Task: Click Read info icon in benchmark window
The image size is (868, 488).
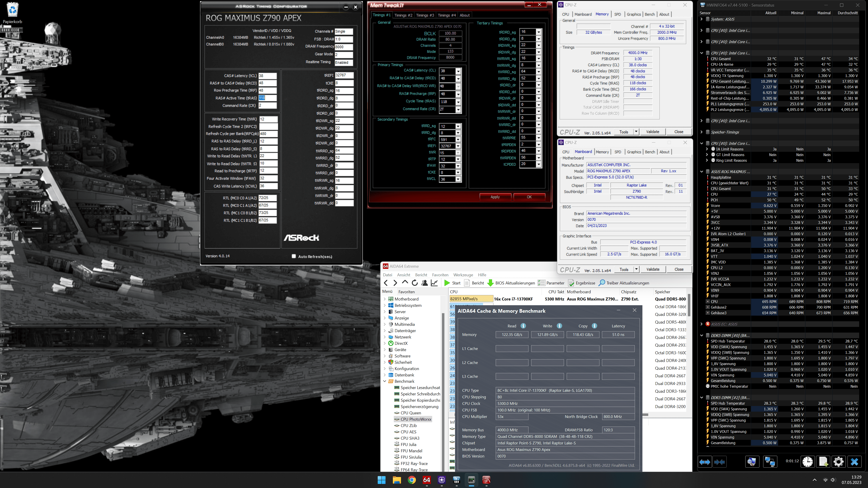Action: pyautogui.click(x=523, y=326)
